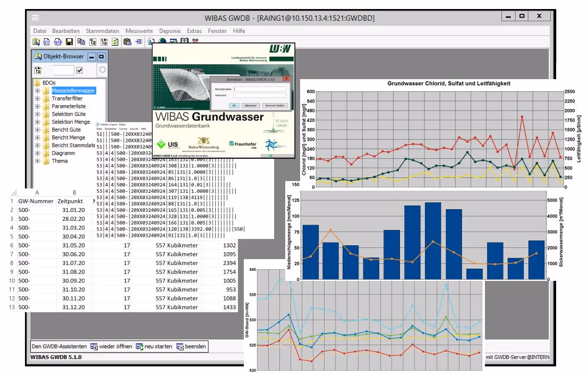Click the clipboard paste toolbar icon

pyautogui.click(x=127, y=42)
